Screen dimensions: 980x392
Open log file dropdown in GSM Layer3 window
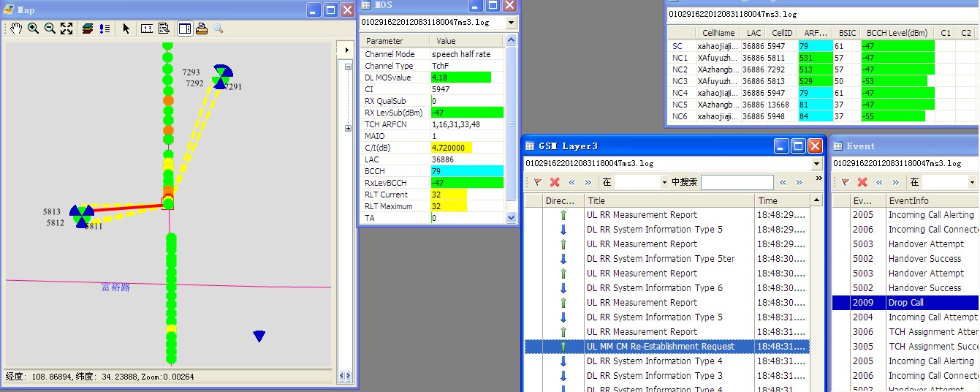click(x=816, y=163)
